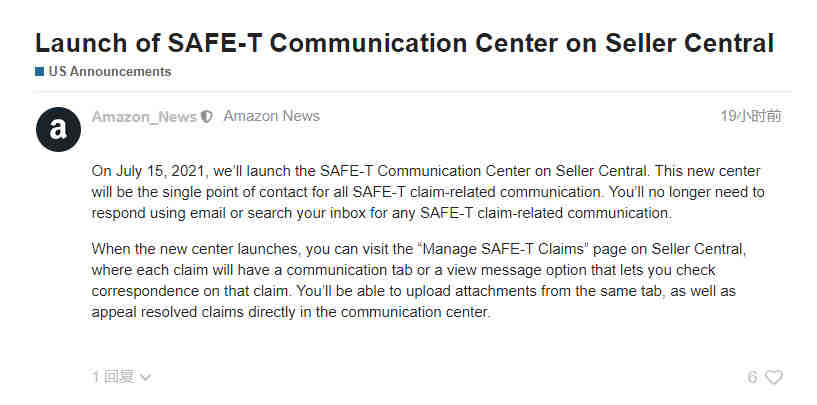The width and height of the screenshot is (817, 405).
Task: Like the post with the heart icon
Action: click(774, 377)
